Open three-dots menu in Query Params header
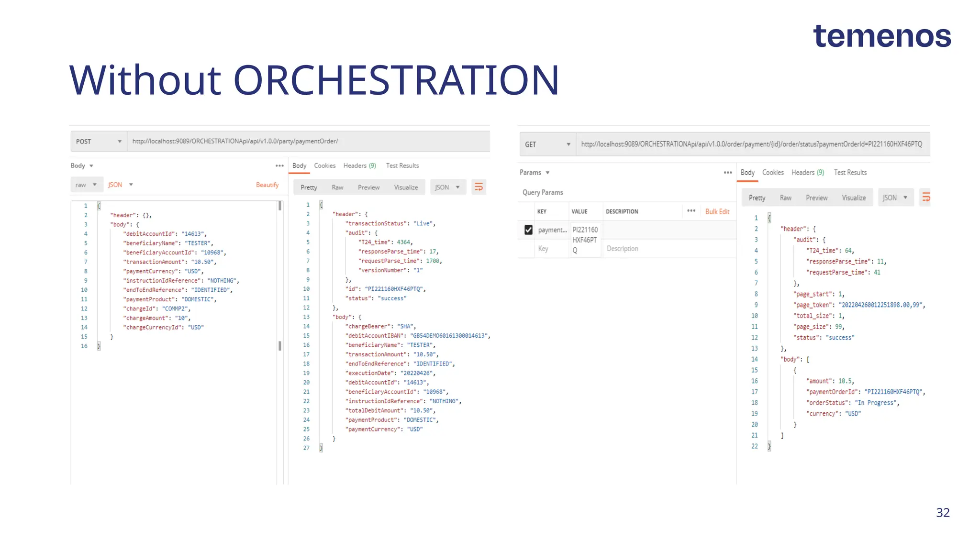This screenshot has width=980, height=551. 691,211
